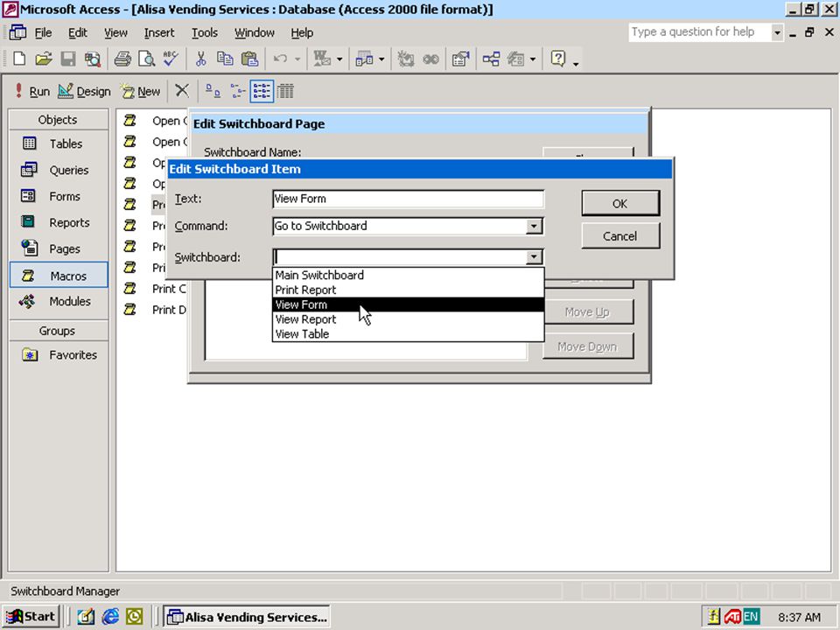Click the Delete X icon in database toolbar
Image resolution: width=840 pixels, height=630 pixels.
coord(182,91)
